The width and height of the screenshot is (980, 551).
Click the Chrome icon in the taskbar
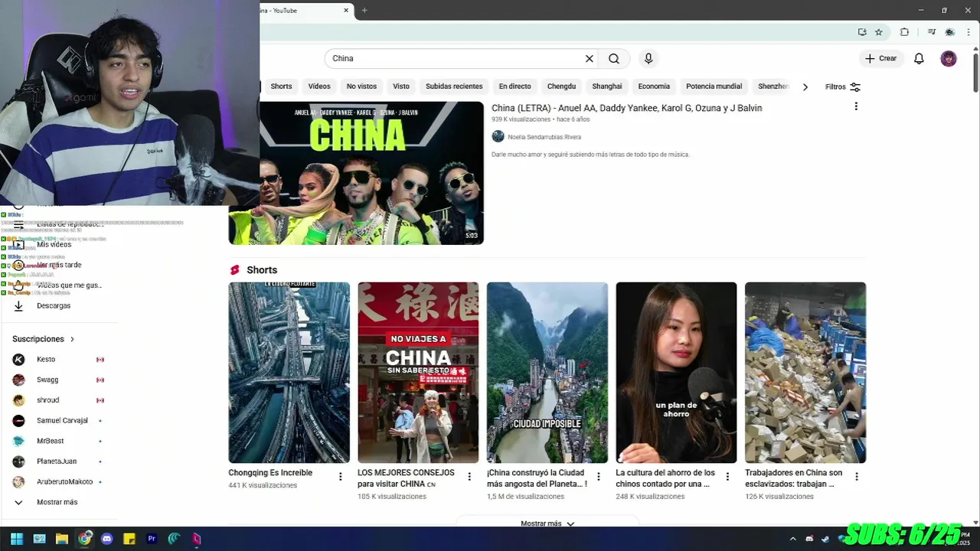84,539
